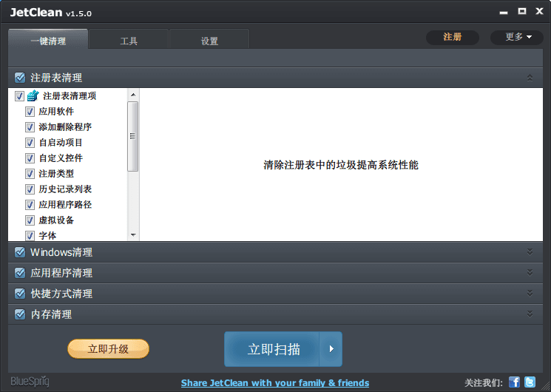Uncheck the 注册表清理 section checkbox
Image resolution: width=551 pixels, height=392 pixels.
[x=20, y=78]
